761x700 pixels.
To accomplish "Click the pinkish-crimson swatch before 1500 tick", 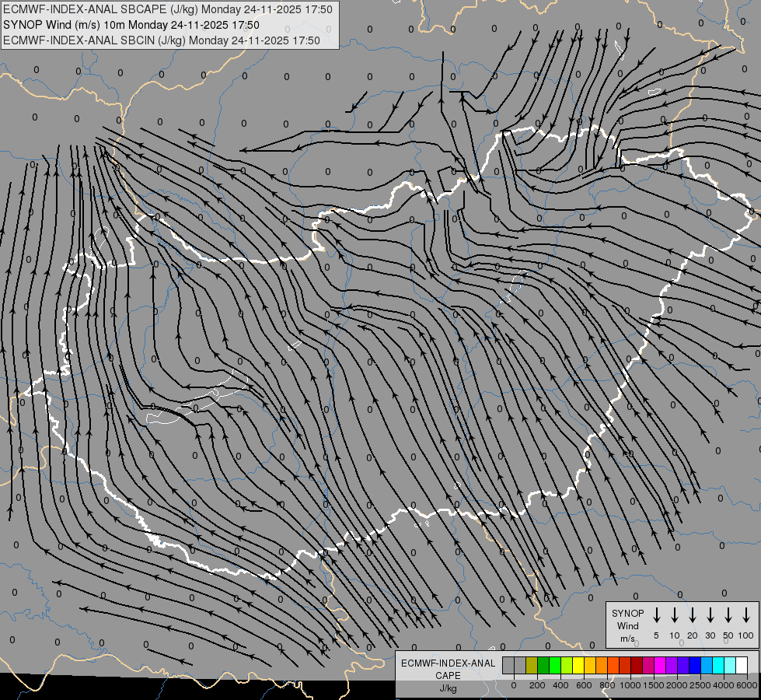I will click(x=649, y=665).
